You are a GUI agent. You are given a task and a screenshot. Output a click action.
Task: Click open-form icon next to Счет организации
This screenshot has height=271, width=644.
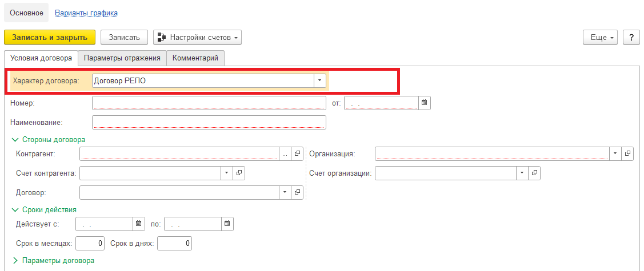[534, 173]
